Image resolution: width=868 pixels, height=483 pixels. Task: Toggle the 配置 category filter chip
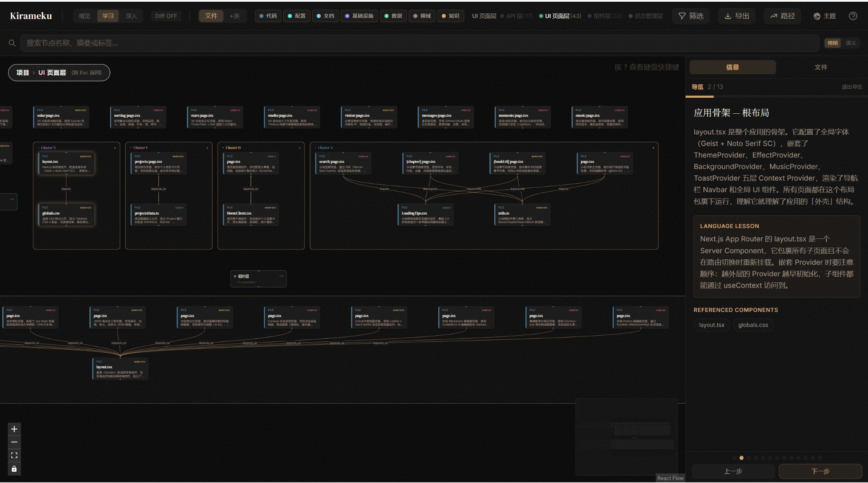pyautogui.click(x=296, y=16)
